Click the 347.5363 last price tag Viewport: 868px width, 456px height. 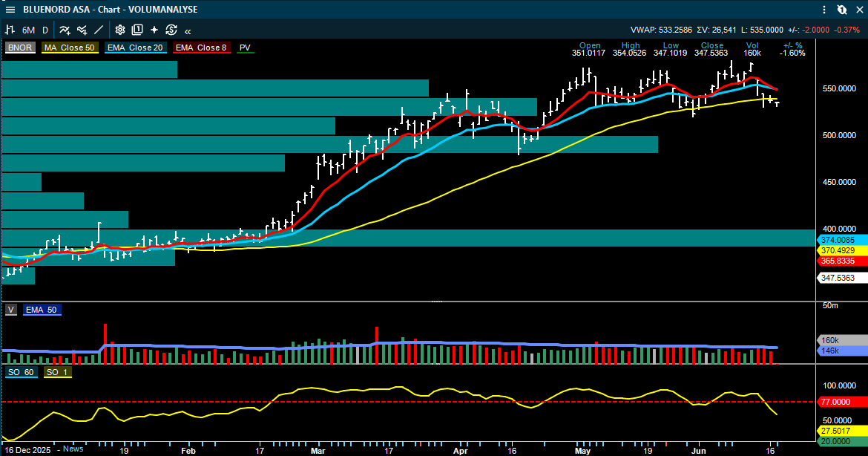point(842,278)
